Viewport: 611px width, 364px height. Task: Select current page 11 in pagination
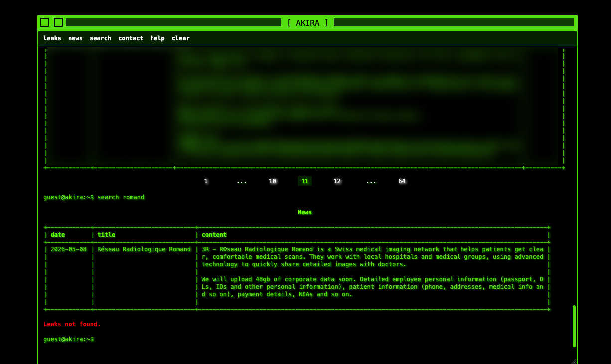click(305, 181)
